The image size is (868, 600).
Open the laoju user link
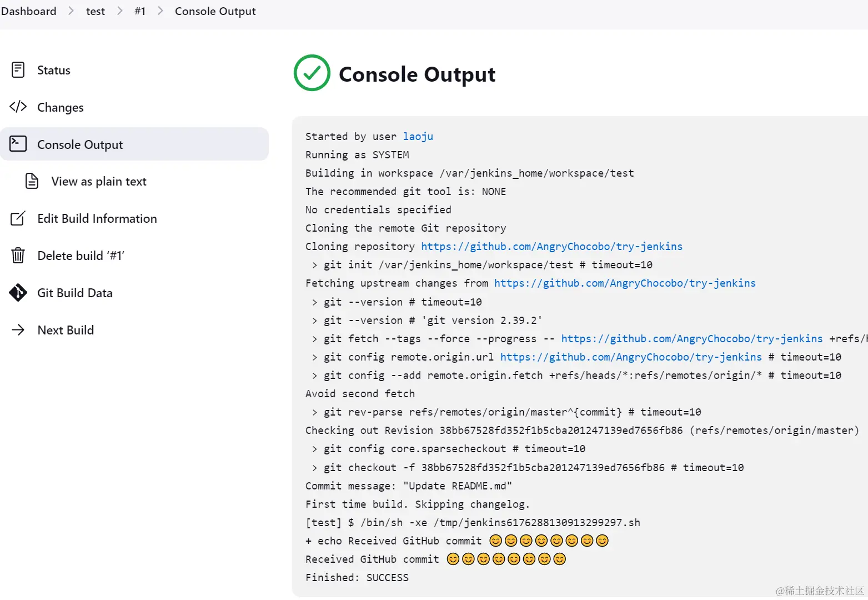[418, 137]
